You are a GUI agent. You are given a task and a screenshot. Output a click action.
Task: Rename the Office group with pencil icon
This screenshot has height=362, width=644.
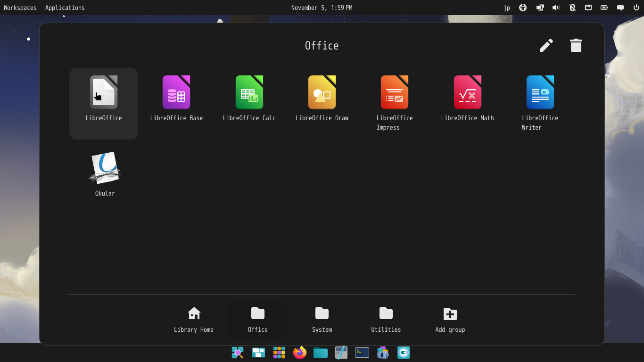[x=546, y=45]
